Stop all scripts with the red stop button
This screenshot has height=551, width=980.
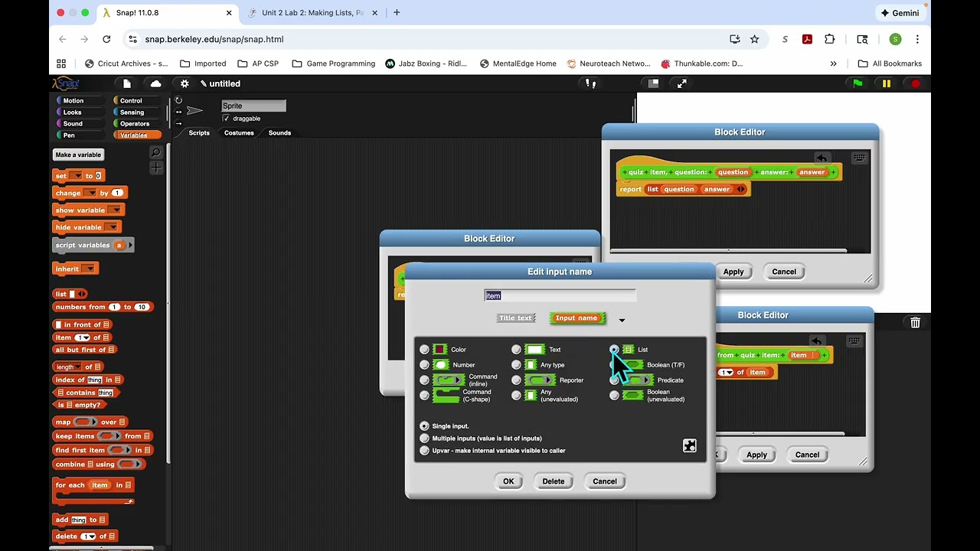pos(915,83)
